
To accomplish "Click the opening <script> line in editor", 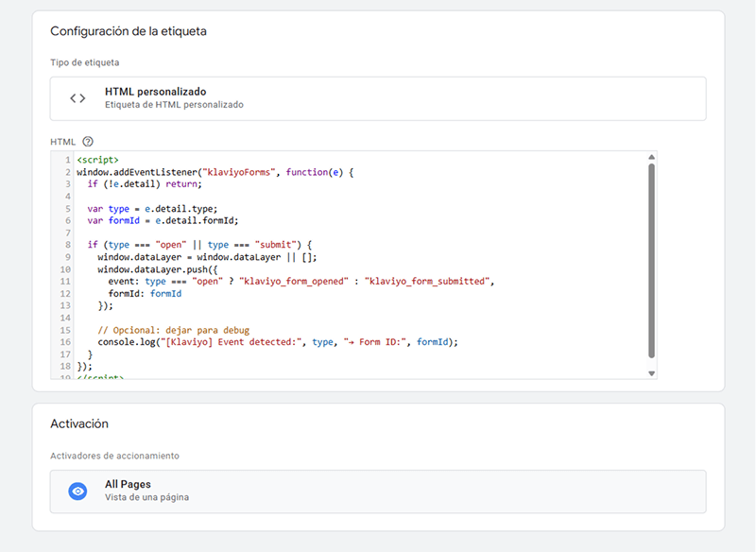I will (x=98, y=160).
